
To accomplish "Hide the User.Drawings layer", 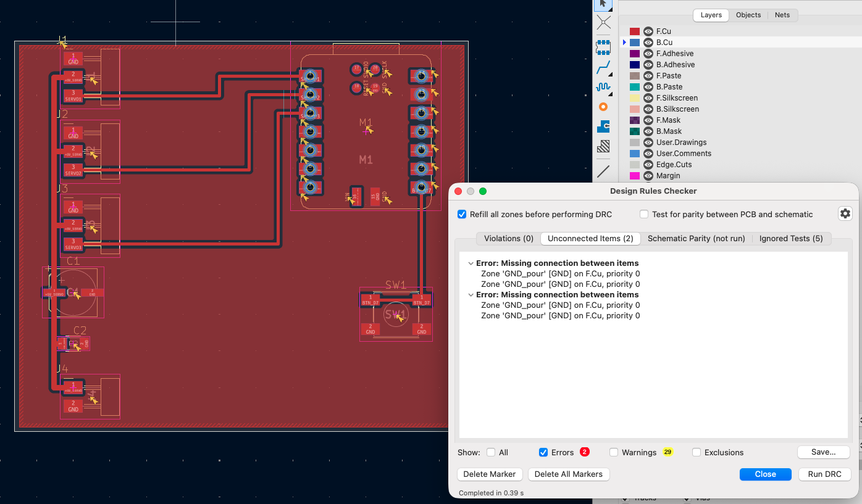I will pyautogui.click(x=648, y=143).
